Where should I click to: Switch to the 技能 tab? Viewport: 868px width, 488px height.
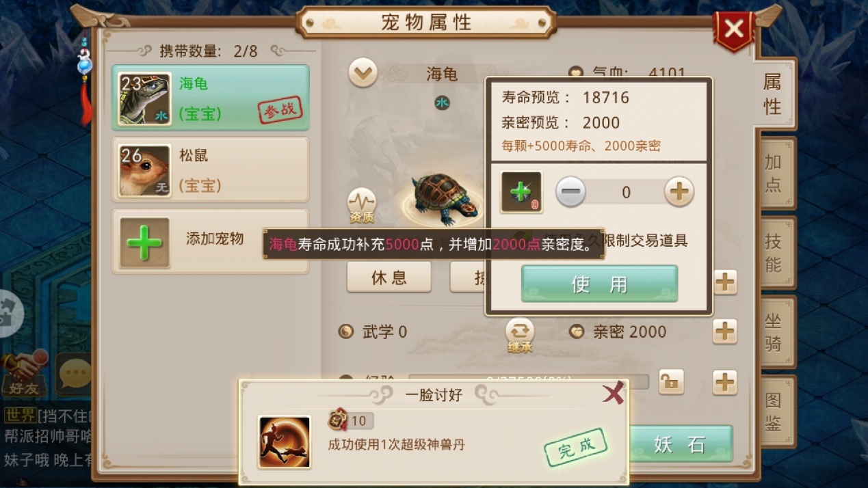(774, 252)
